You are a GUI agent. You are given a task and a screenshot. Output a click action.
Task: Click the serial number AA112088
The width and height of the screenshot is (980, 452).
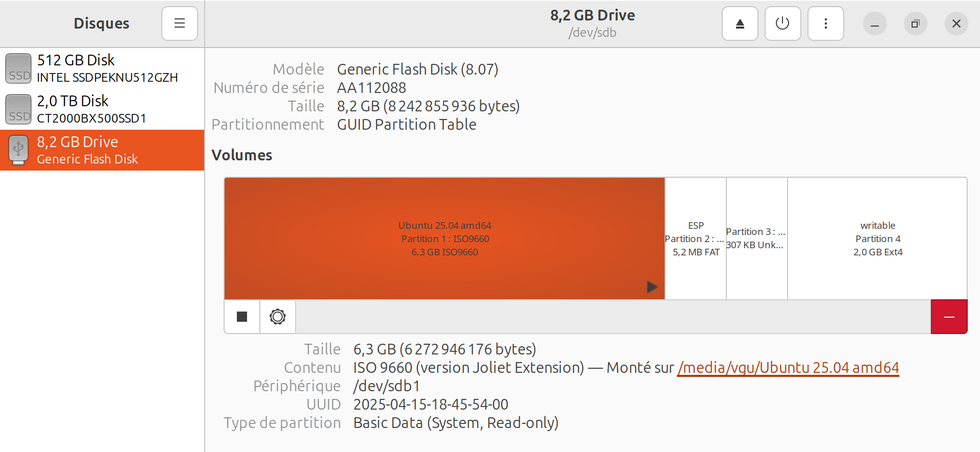pos(372,88)
